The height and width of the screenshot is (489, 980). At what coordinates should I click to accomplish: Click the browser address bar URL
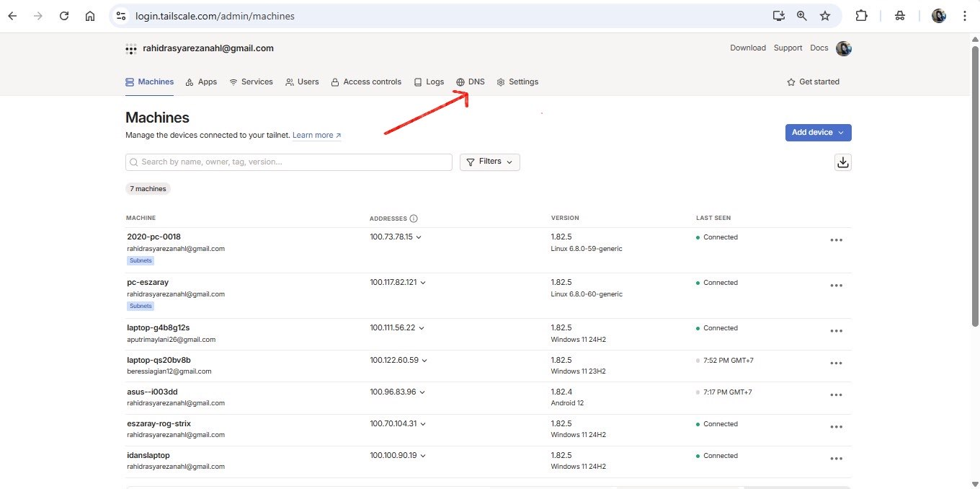215,16
